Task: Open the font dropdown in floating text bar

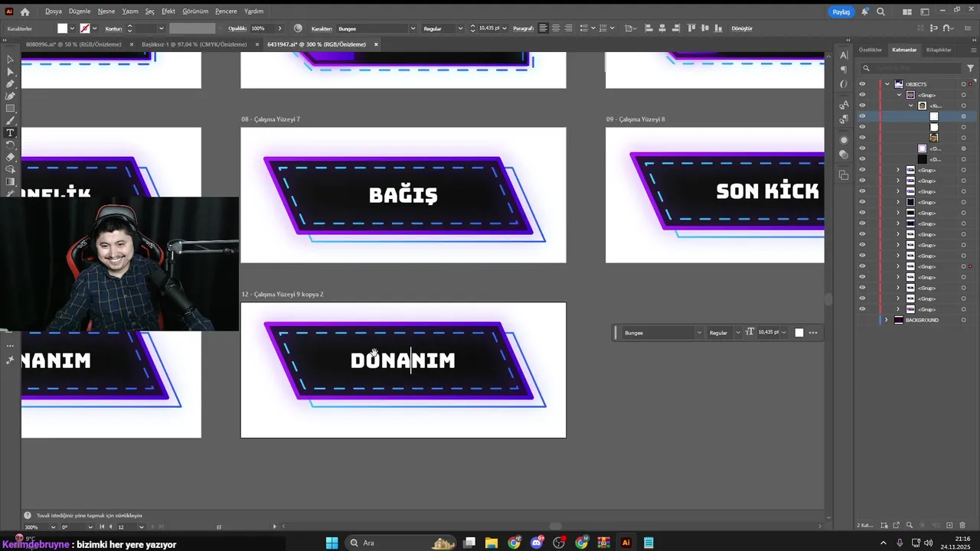Action: click(x=698, y=333)
